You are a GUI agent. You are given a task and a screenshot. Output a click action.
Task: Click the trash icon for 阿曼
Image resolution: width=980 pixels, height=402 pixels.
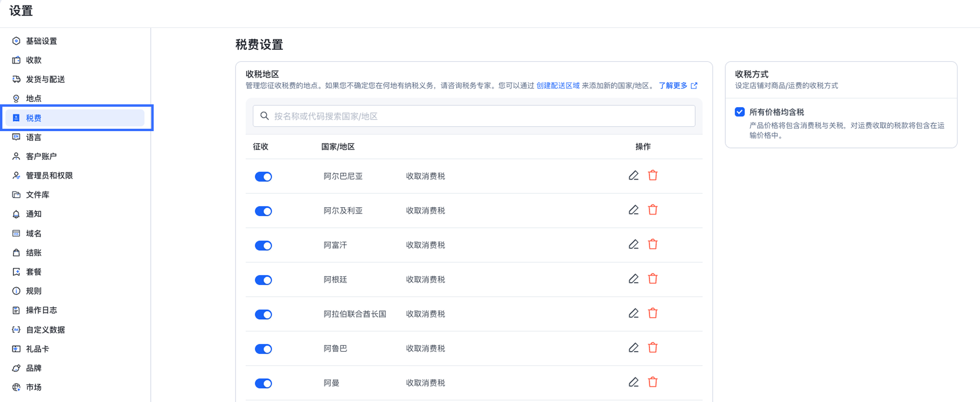(x=653, y=382)
